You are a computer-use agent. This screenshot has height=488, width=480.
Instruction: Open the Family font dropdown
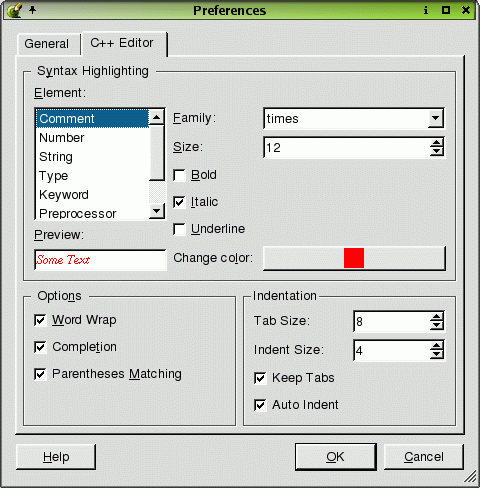coord(435,118)
